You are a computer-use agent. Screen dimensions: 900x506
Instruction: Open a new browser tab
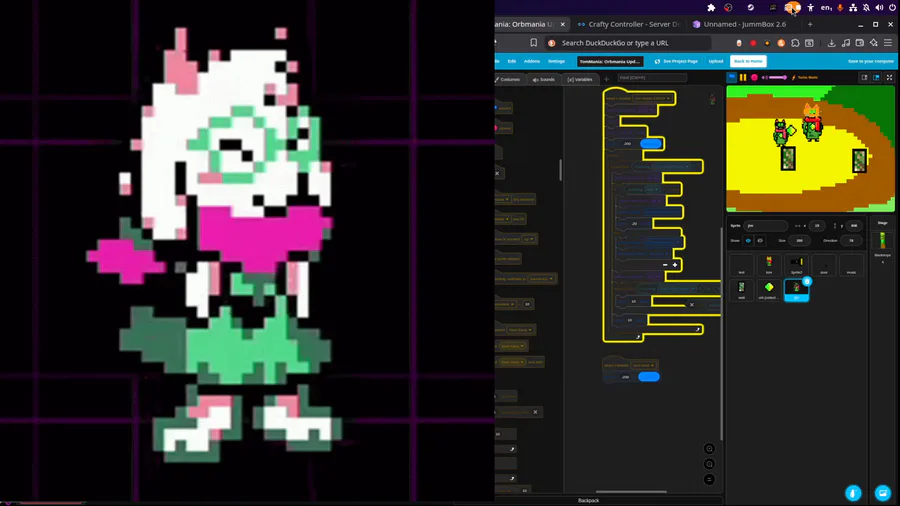tap(810, 24)
